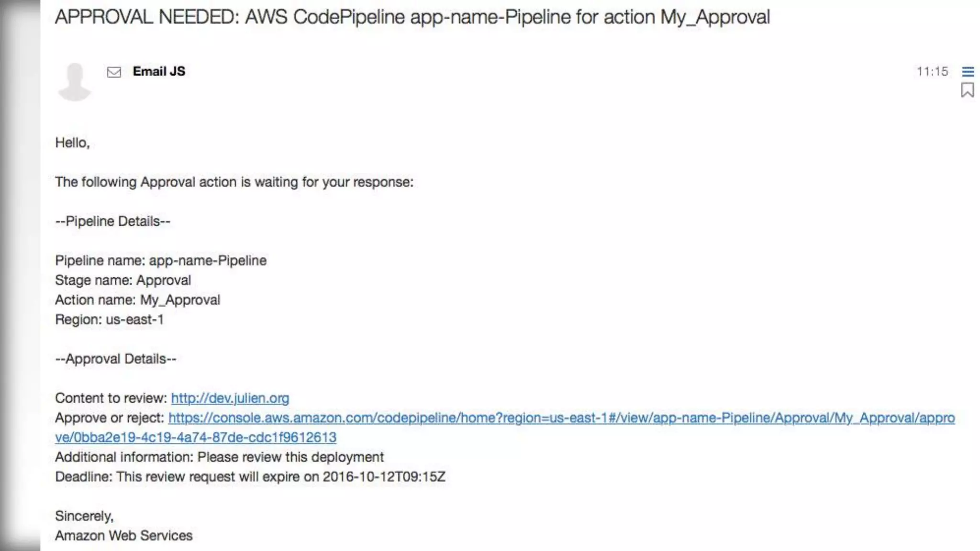Click the 'waiting for your response' sentence

[234, 182]
